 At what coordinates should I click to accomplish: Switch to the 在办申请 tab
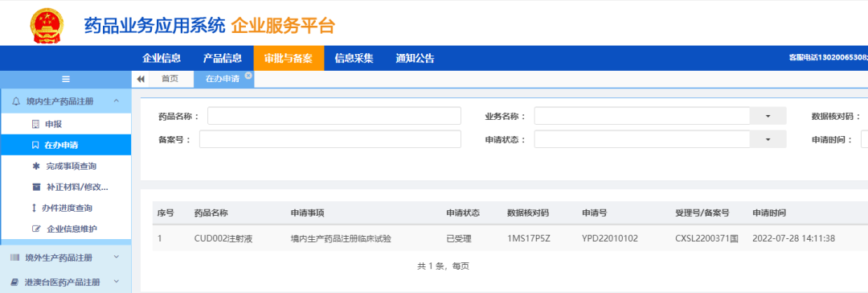tap(223, 80)
